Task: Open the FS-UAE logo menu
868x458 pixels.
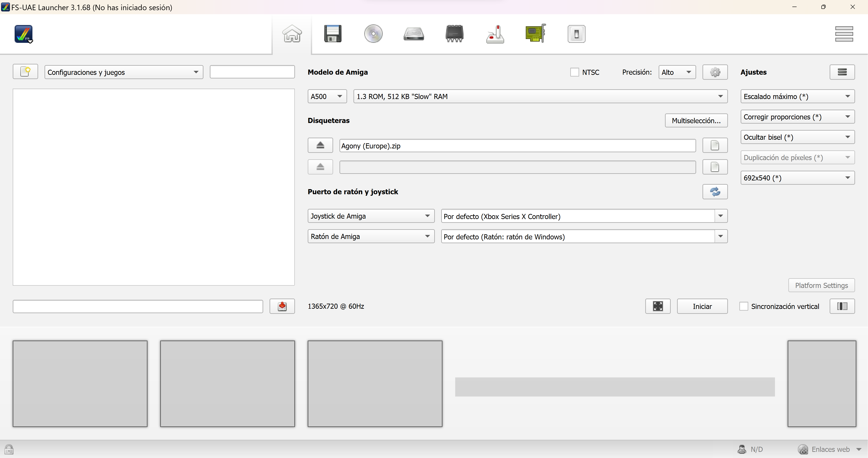Action: tap(23, 34)
